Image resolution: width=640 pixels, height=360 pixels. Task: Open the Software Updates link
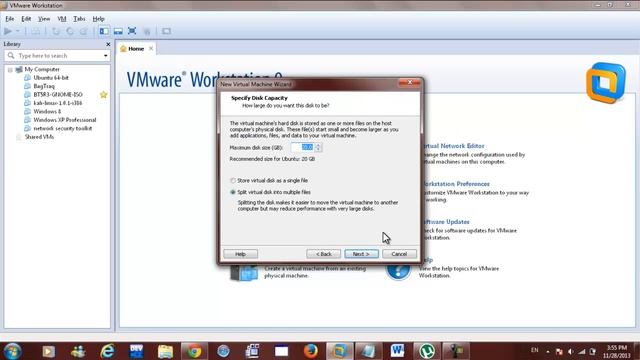click(x=446, y=222)
